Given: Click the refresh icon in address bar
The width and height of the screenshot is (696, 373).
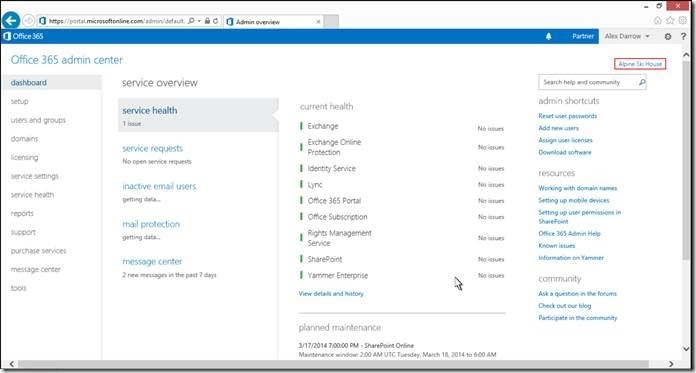Looking at the screenshot, I should pyautogui.click(x=216, y=21).
